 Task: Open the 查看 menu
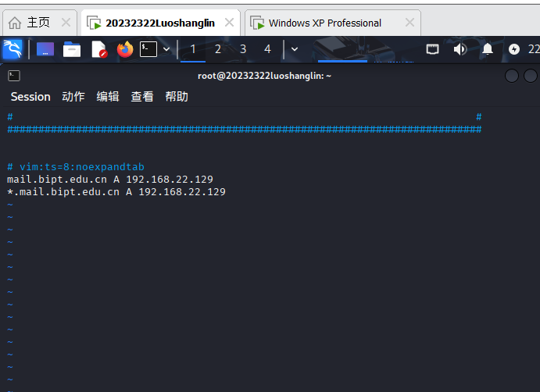click(142, 97)
